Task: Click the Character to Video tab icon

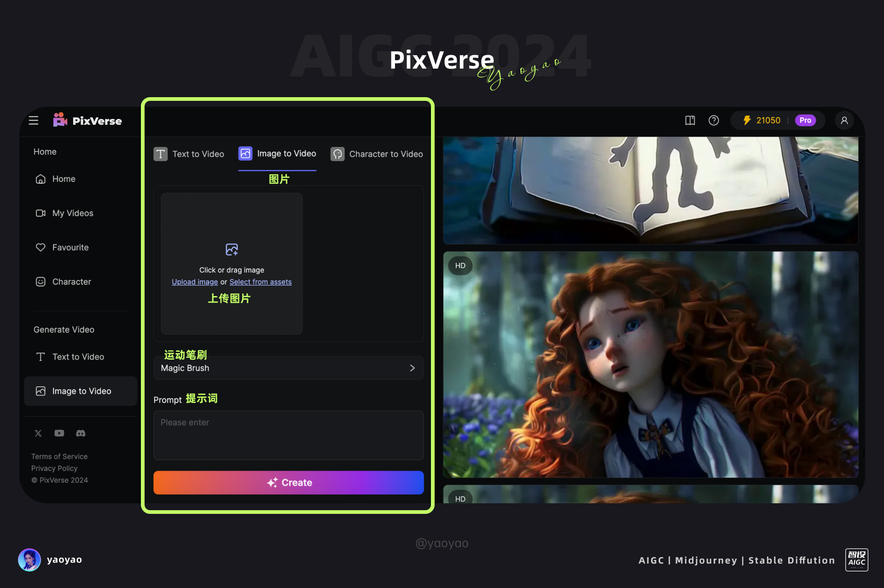Action: tap(337, 154)
